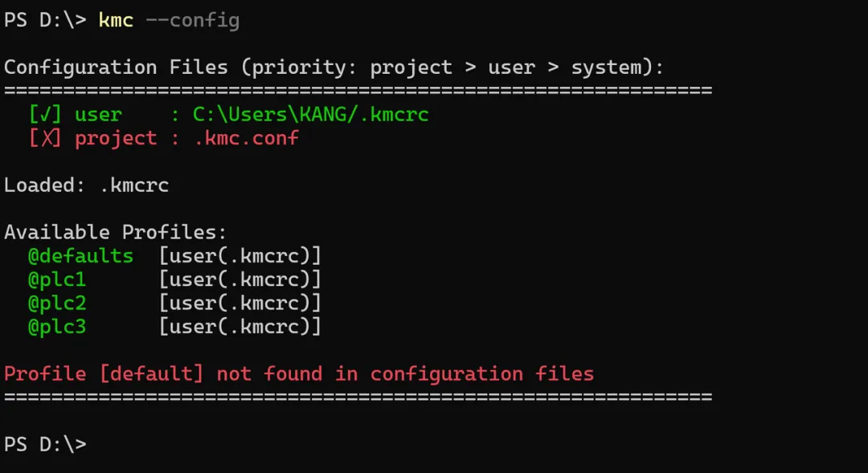This screenshot has height=473, width=868.
Task: Select the @plc3 profile name
Action: 57,327
